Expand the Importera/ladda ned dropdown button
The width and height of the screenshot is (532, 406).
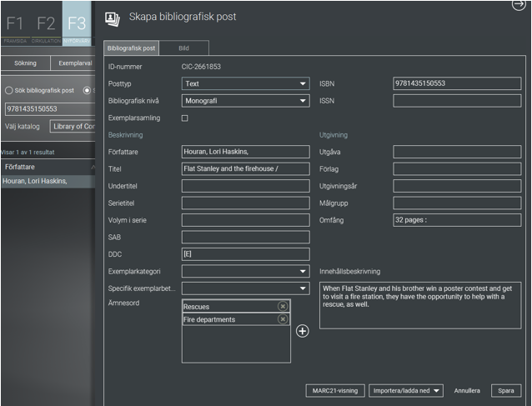coord(406,391)
